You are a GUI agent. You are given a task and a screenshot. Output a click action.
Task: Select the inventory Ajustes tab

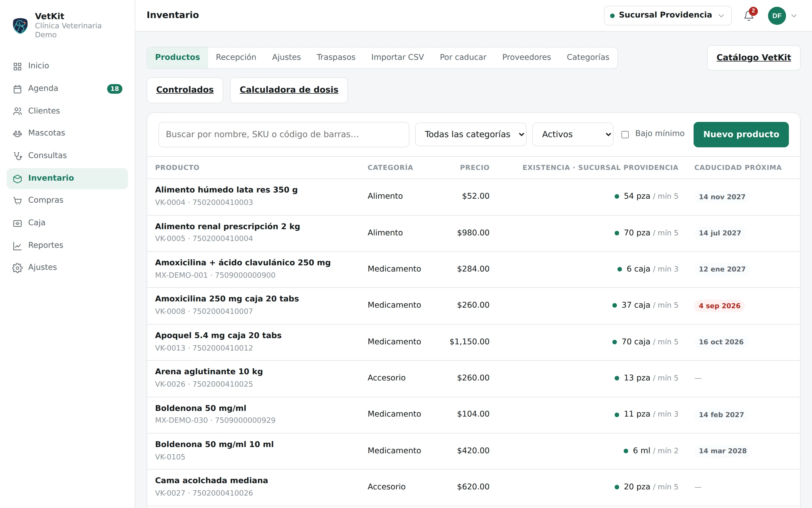(286, 58)
